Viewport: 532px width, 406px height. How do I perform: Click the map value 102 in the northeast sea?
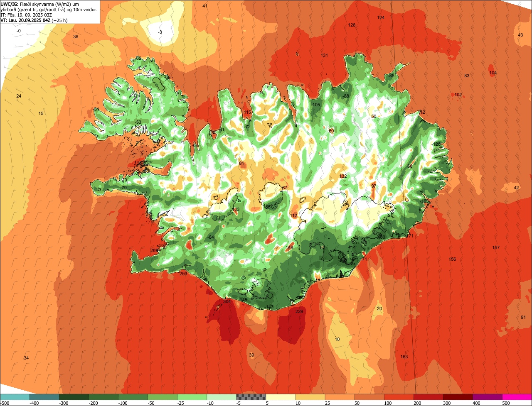(x=458, y=95)
